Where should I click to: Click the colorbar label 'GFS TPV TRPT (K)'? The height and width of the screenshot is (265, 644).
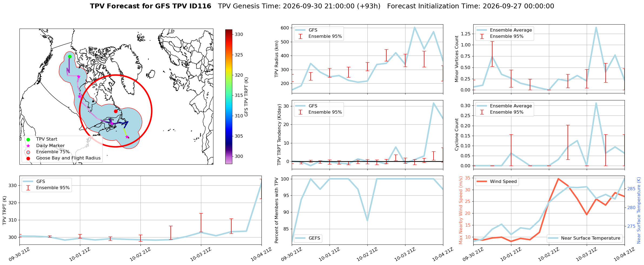pos(246,97)
